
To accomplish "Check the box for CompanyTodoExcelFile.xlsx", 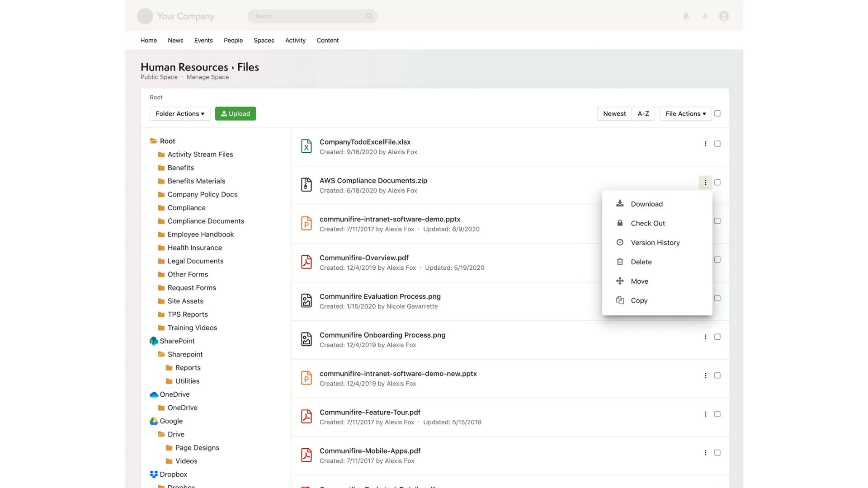I will click(x=717, y=143).
